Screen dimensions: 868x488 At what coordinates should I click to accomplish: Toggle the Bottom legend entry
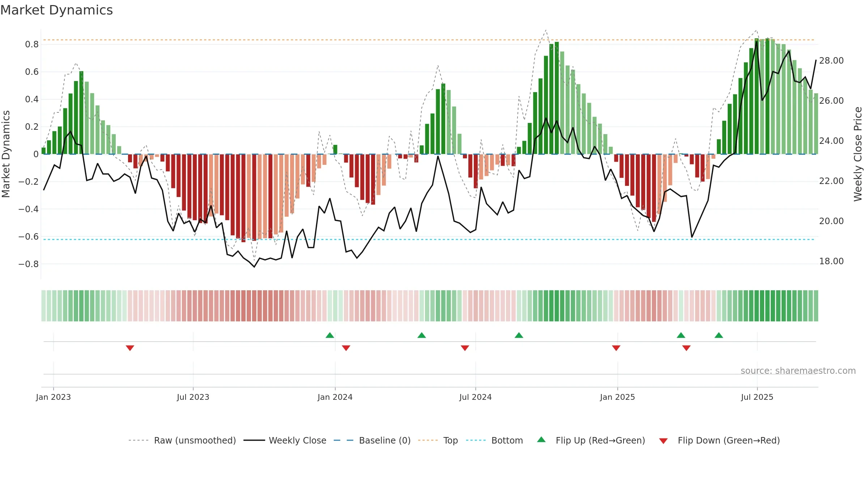(x=494, y=440)
